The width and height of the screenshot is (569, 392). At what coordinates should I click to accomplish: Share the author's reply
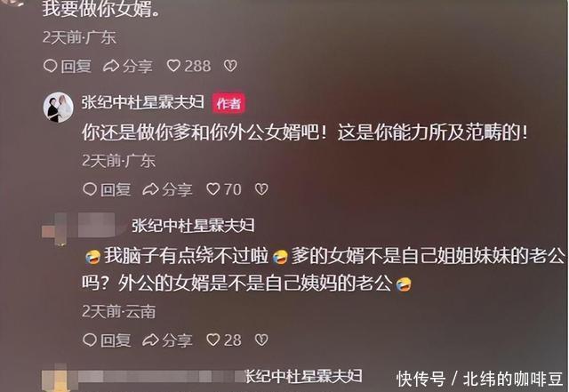(167, 189)
